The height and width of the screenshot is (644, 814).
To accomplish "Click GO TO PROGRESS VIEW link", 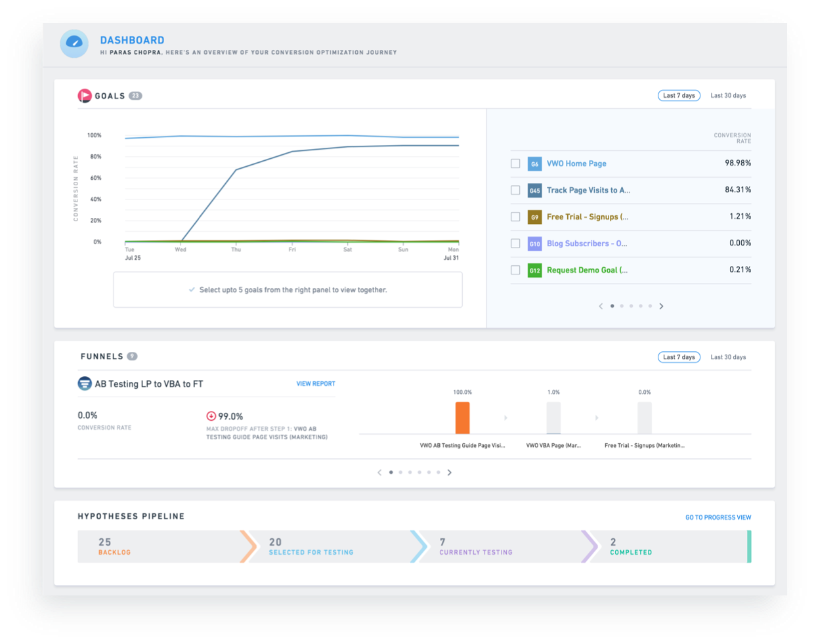I will coord(718,517).
